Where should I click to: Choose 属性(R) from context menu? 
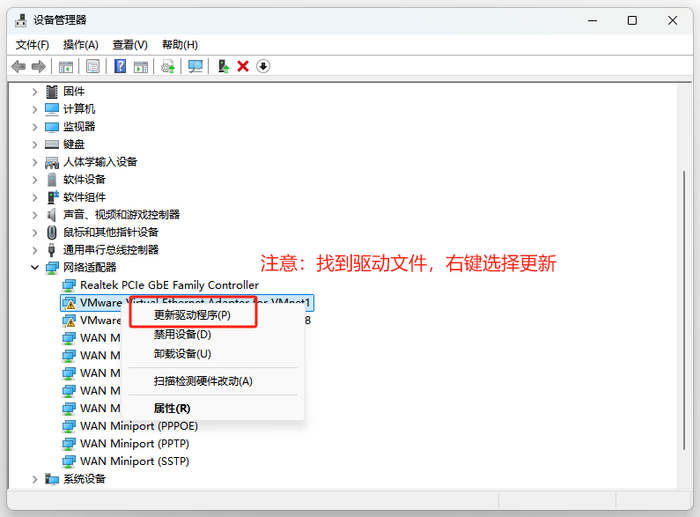click(172, 409)
